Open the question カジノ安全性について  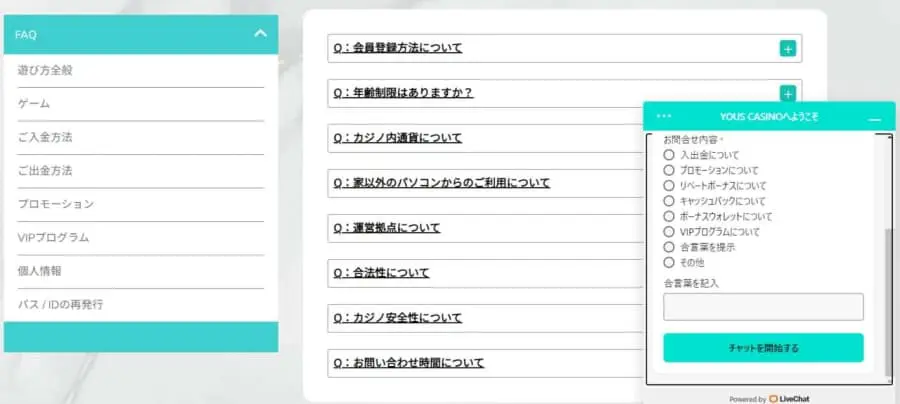(x=398, y=318)
